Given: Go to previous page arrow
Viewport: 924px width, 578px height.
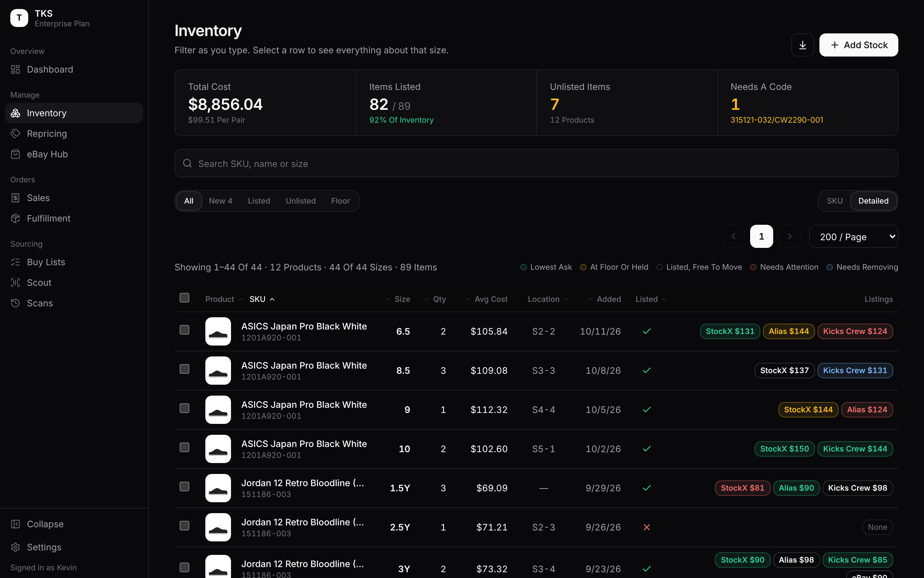Looking at the screenshot, I should (x=733, y=237).
